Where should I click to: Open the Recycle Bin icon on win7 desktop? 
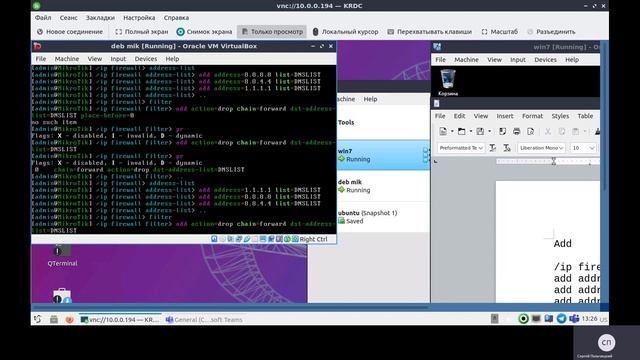448,82
